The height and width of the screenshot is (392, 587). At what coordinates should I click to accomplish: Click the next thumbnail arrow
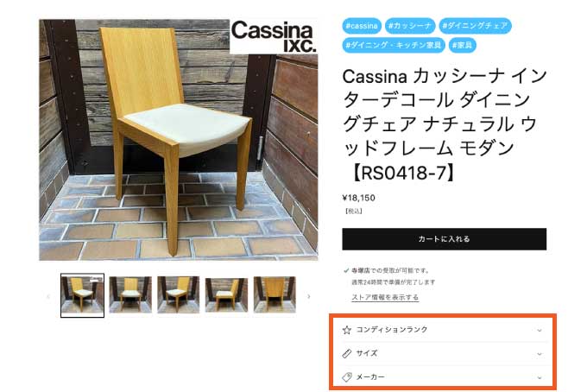tap(309, 296)
